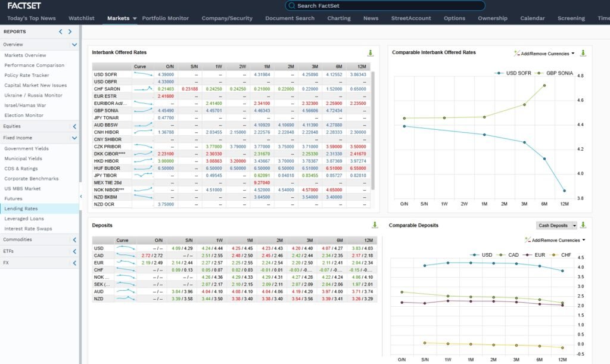The width and height of the screenshot is (610, 364).
Task: Select the Government Yields report
Action: pyautogui.click(x=26, y=149)
